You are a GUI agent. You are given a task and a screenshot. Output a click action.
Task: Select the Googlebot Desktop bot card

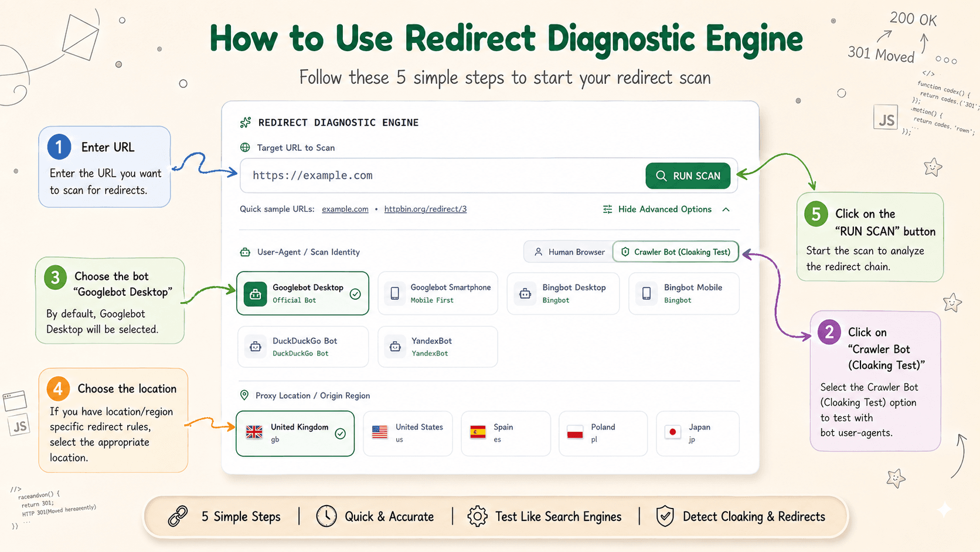coord(303,293)
